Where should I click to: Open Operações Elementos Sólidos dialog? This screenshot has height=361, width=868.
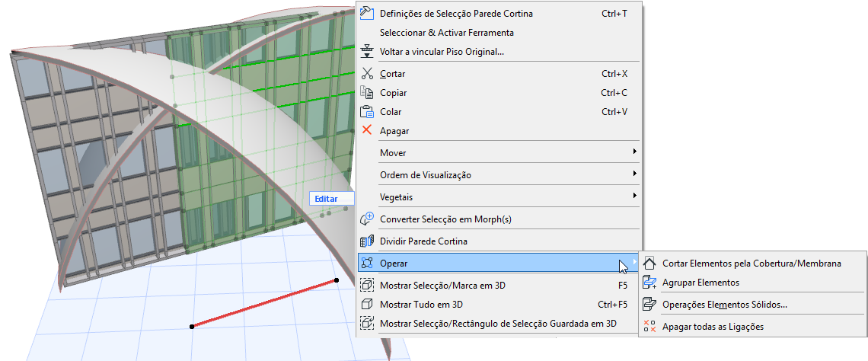coord(752,304)
